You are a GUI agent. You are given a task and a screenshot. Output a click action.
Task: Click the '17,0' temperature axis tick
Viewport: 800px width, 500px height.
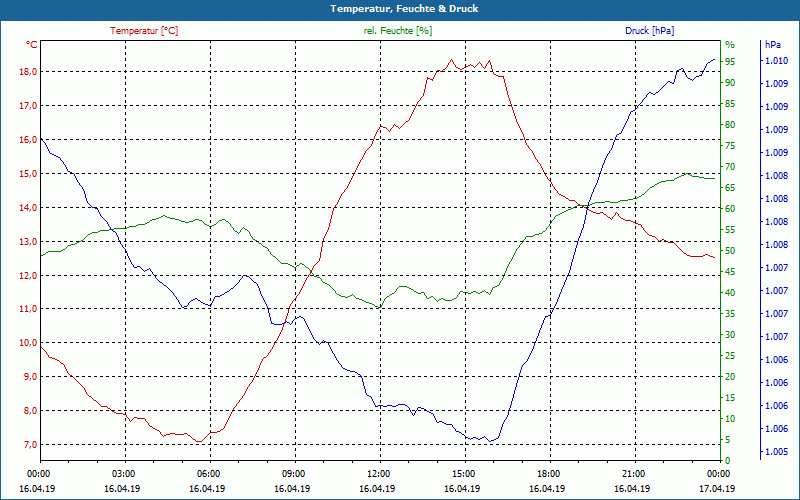point(29,106)
